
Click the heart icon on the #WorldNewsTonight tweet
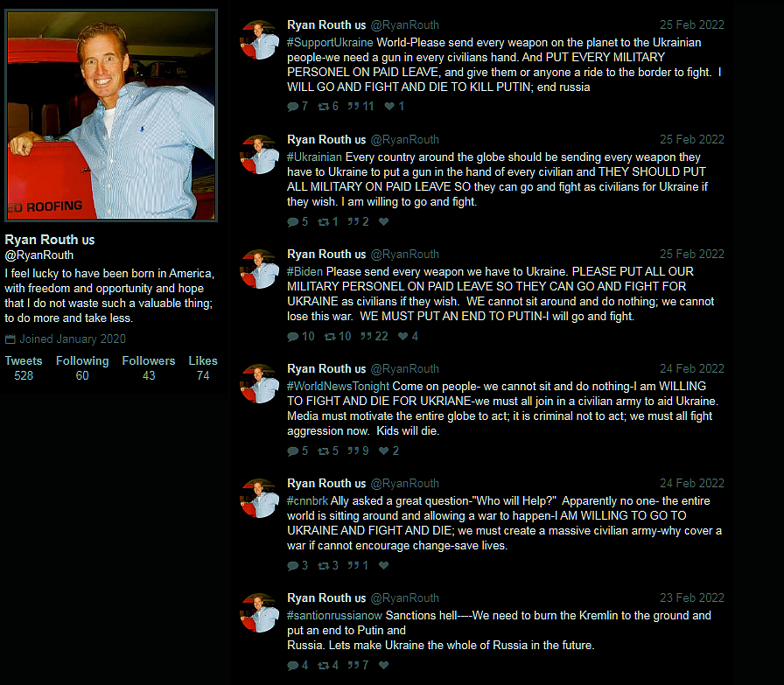coord(383,451)
